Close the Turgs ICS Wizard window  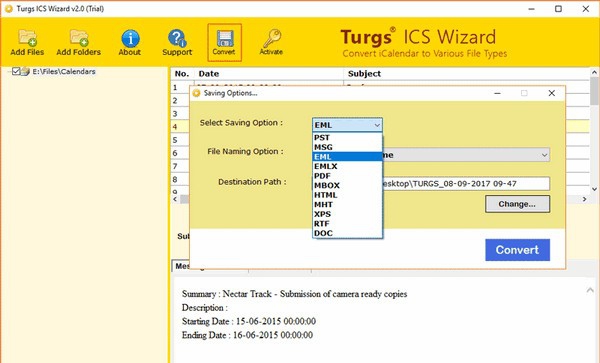click(585, 8)
